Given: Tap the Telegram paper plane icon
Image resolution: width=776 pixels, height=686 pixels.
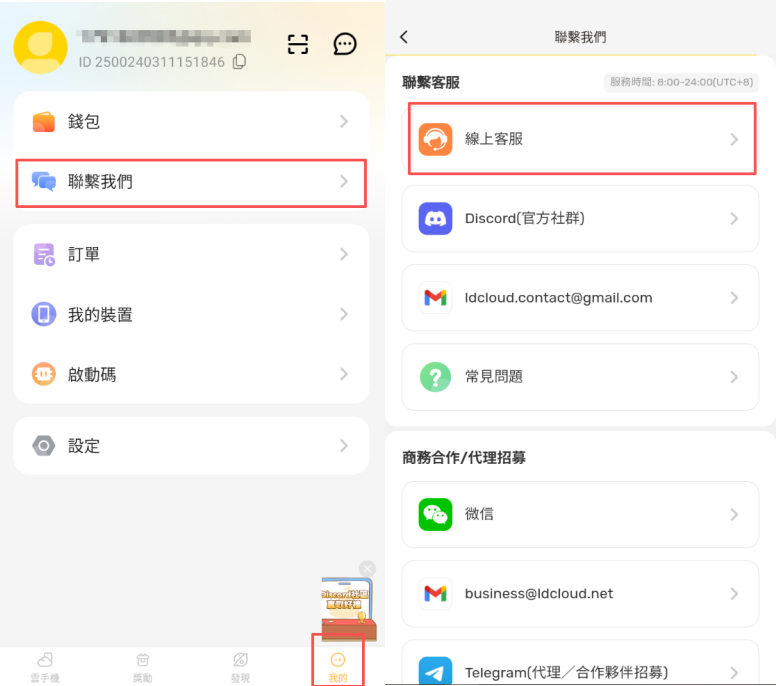Looking at the screenshot, I should tap(435, 670).
